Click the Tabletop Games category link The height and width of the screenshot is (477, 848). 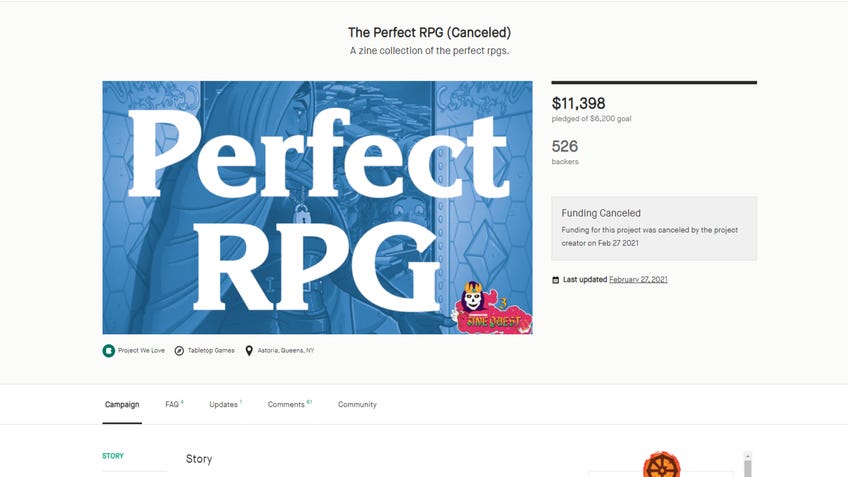[211, 350]
